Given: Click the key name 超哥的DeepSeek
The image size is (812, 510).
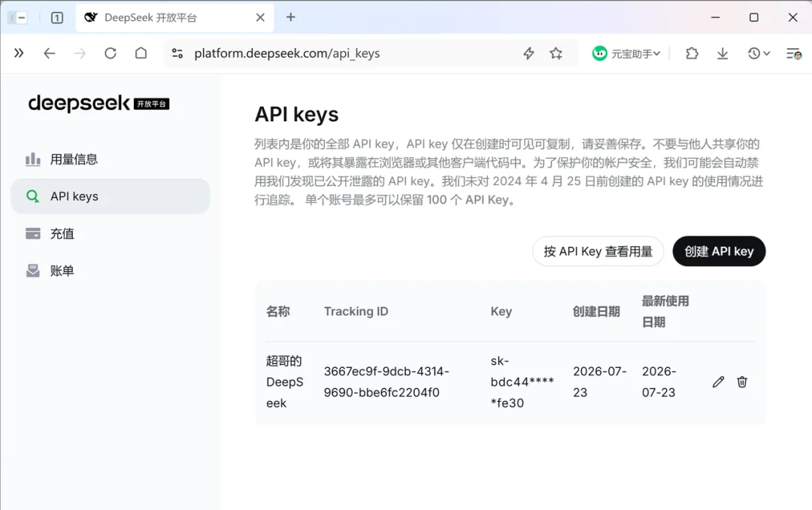Looking at the screenshot, I should point(284,382).
